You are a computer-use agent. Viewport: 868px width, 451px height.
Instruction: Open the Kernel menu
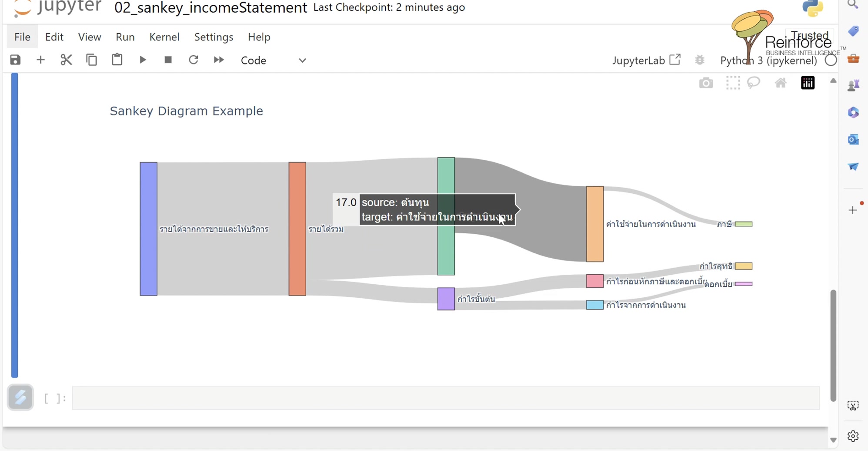click(x=164, y=37)
